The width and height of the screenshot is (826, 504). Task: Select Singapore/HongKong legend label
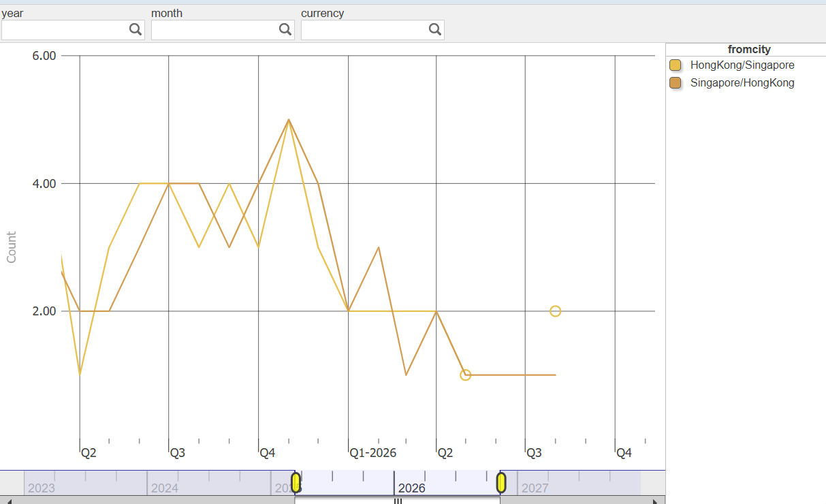tap(742, 83)
